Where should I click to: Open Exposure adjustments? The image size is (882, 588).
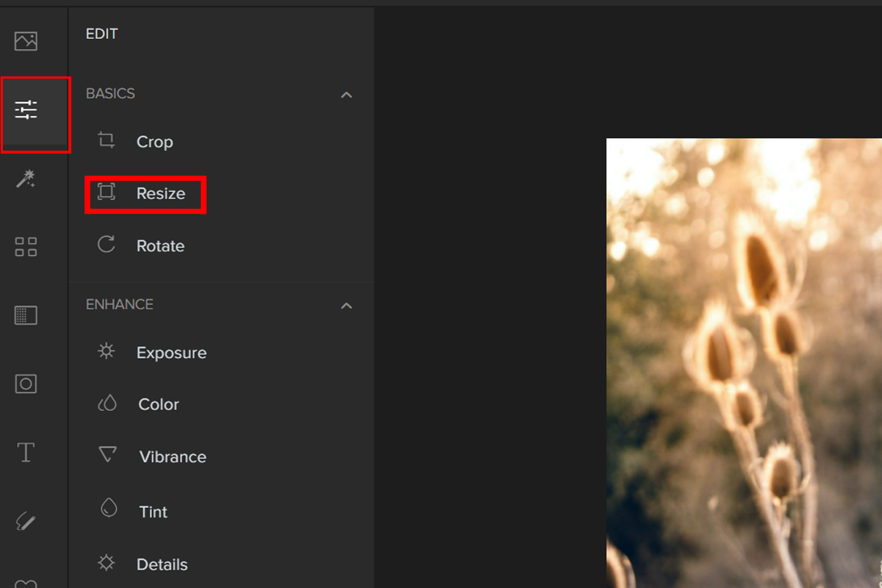click(x=171, y=353)
